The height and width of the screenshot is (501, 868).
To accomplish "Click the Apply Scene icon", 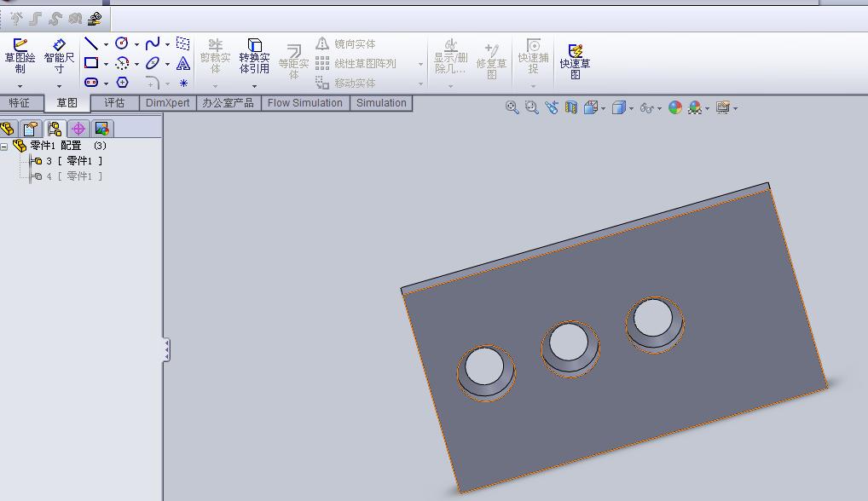I will click(695, 107).
